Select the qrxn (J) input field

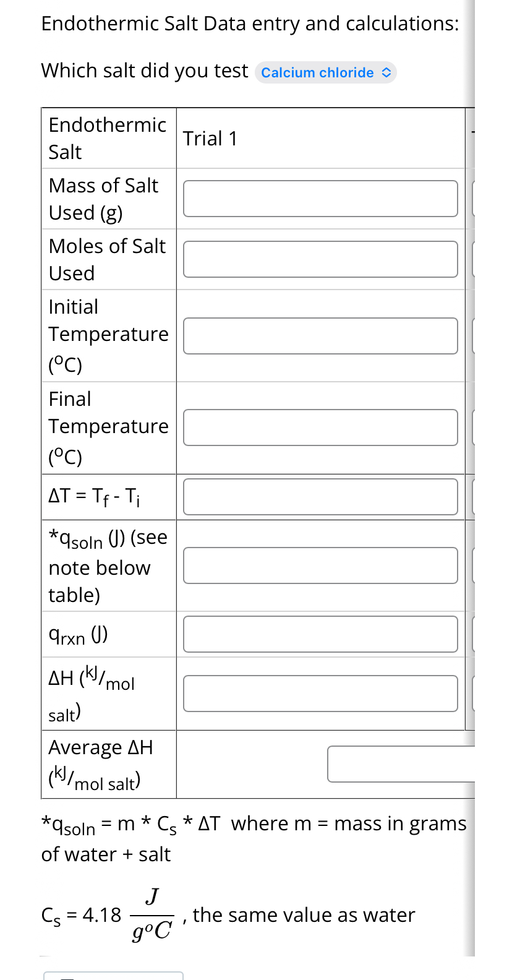320,634
